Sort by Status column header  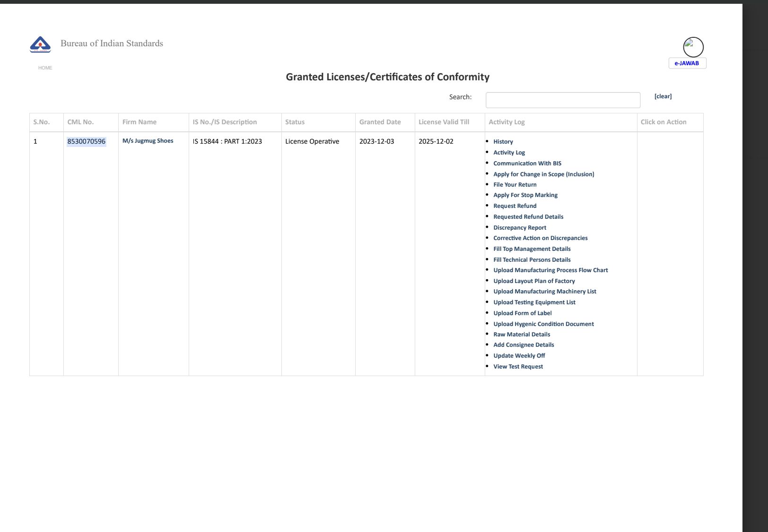(x=295, y=122)
